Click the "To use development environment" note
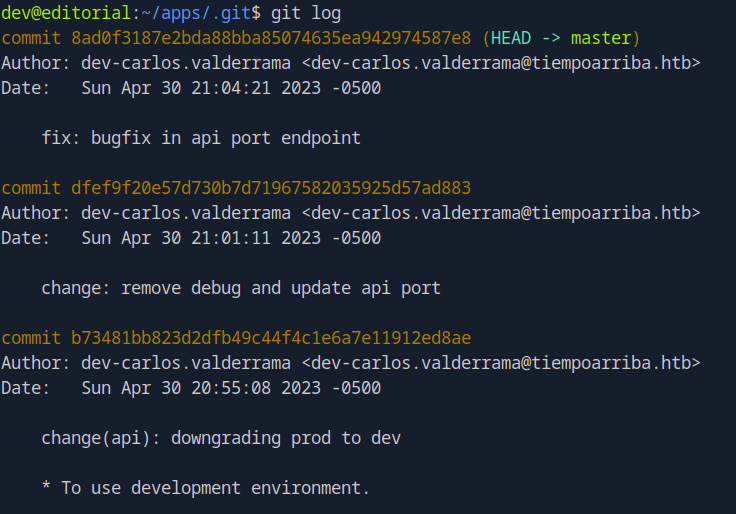 click(215, 488)
